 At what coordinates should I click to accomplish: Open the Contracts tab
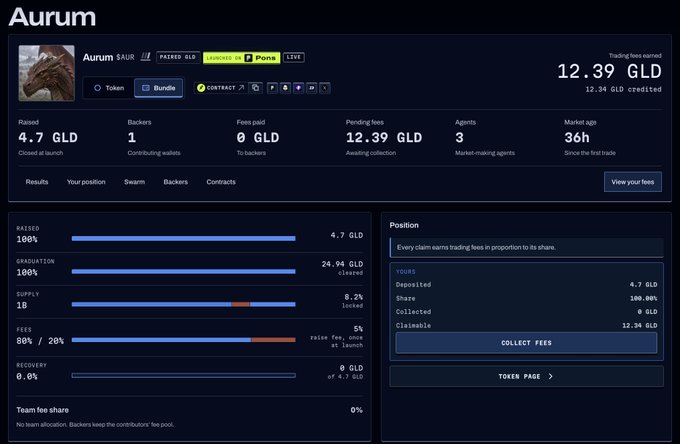point(221,182)
